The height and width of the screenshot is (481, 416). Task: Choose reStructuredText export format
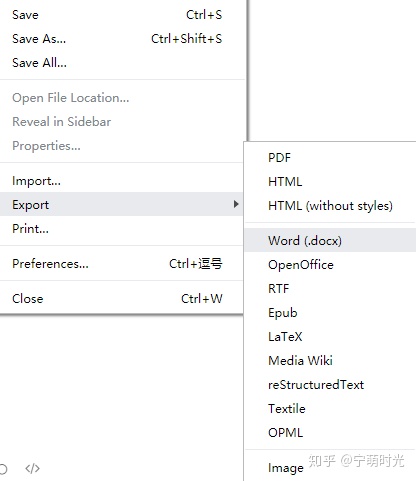(330, 385)
